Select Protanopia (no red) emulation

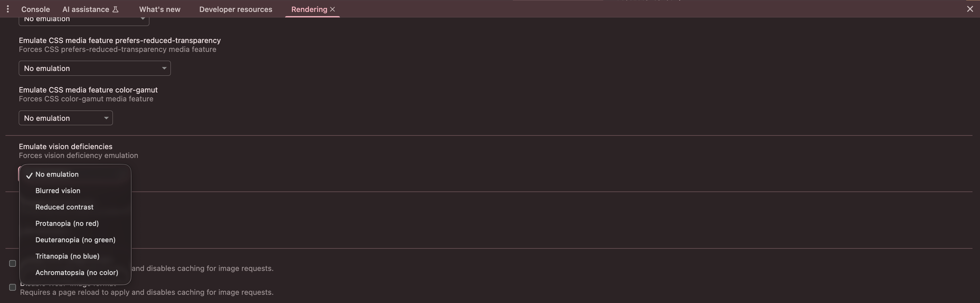click(x=67, y=223)
